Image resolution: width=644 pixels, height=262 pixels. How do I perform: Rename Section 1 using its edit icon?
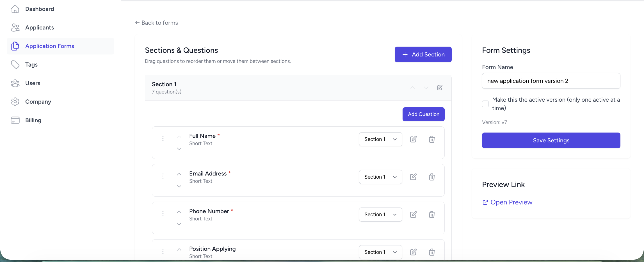pyautogui.click(x=440, y=88)
